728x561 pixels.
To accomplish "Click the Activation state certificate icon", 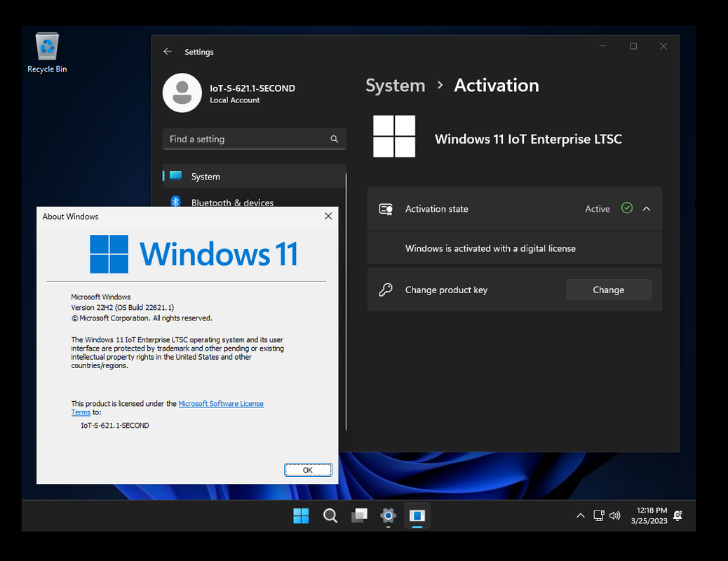I will click(x=386, y=209).
